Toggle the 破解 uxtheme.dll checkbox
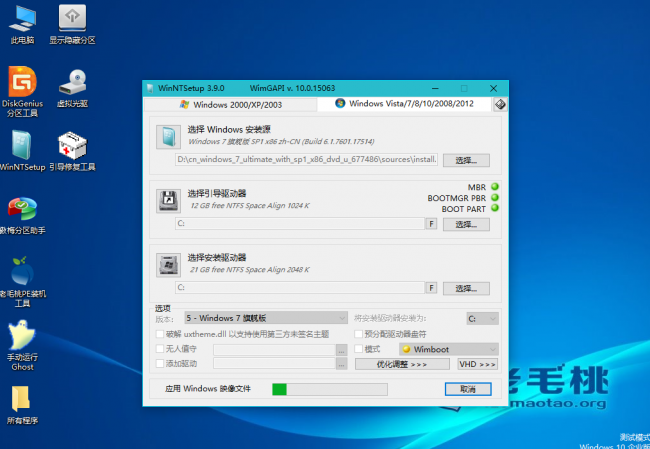 click(x=160, y=334)
